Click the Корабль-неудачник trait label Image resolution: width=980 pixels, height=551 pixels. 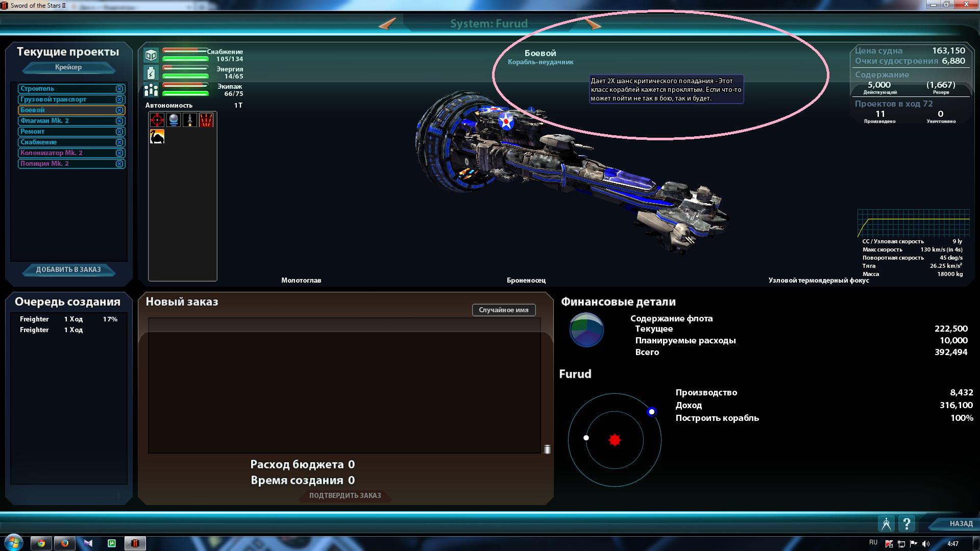[x=541, y=62]
